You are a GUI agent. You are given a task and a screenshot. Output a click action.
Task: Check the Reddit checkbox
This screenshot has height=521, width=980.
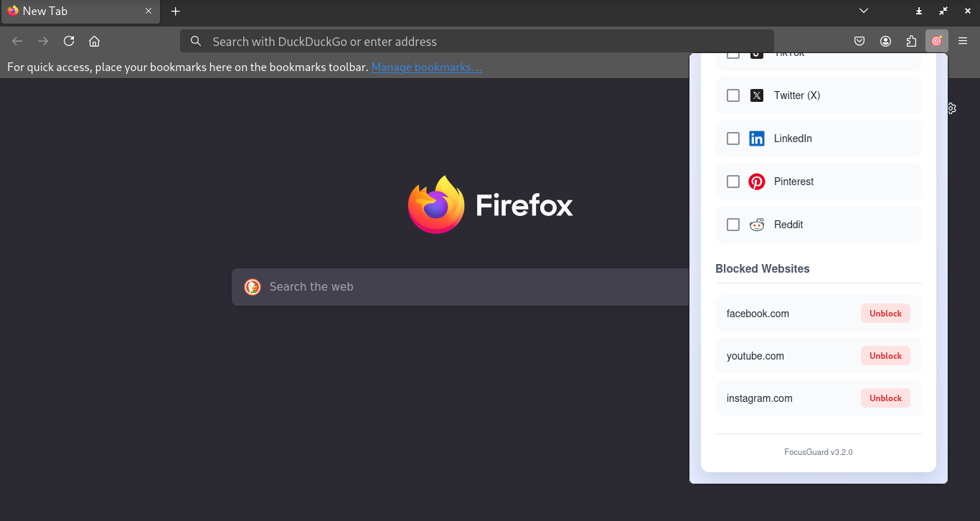tap(733, 225)
